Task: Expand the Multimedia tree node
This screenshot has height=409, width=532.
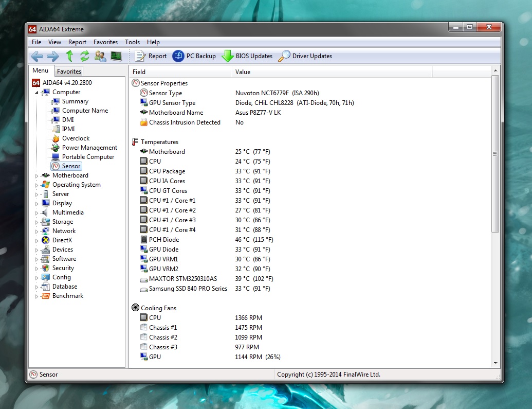Action: click(36, 213)
